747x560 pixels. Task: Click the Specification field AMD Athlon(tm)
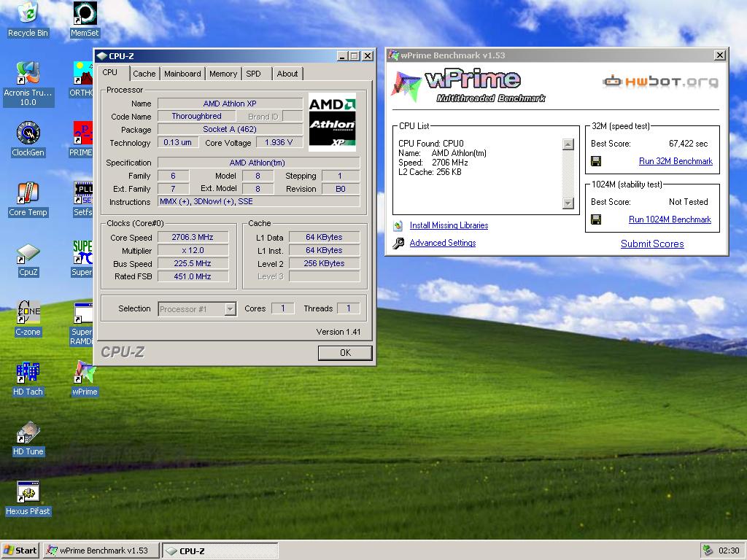click(x=258, y=163)
